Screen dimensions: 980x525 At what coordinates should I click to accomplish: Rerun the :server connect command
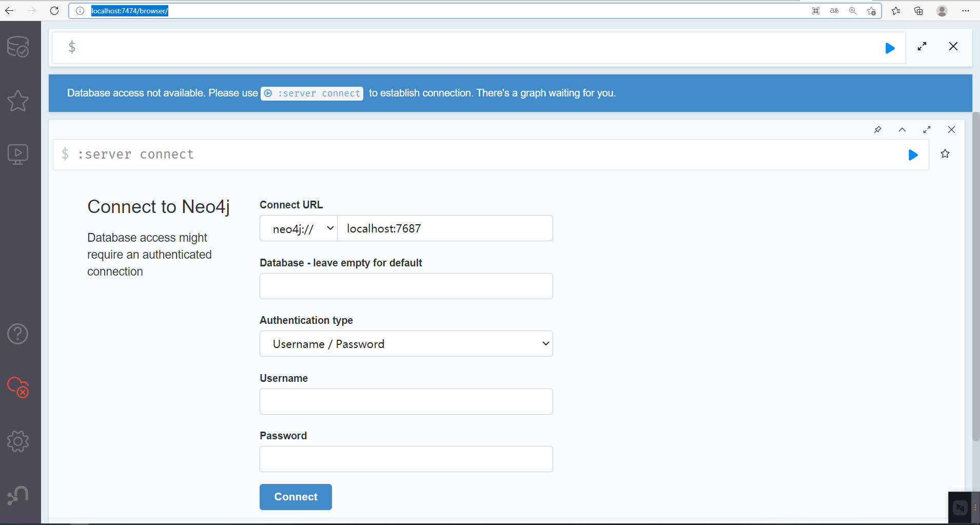913,155
